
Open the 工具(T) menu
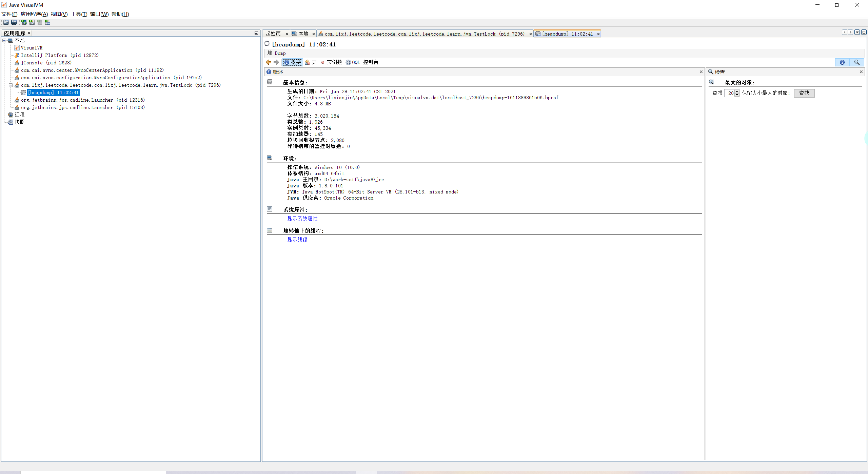click(79, 14)
